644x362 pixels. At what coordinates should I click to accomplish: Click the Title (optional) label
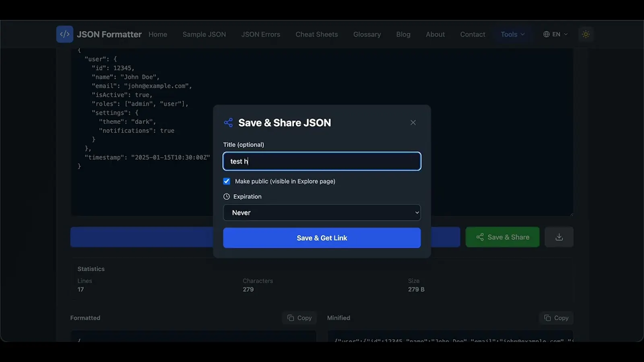(244, 145)
